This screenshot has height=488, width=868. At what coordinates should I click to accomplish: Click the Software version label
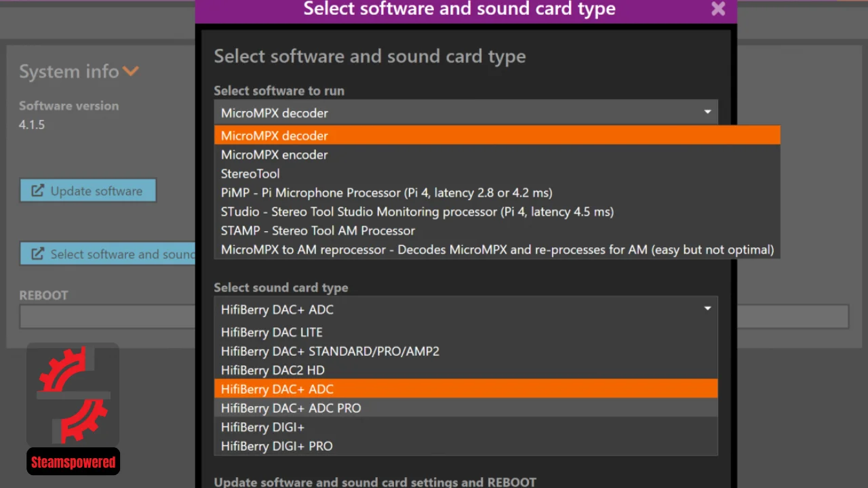68,106
